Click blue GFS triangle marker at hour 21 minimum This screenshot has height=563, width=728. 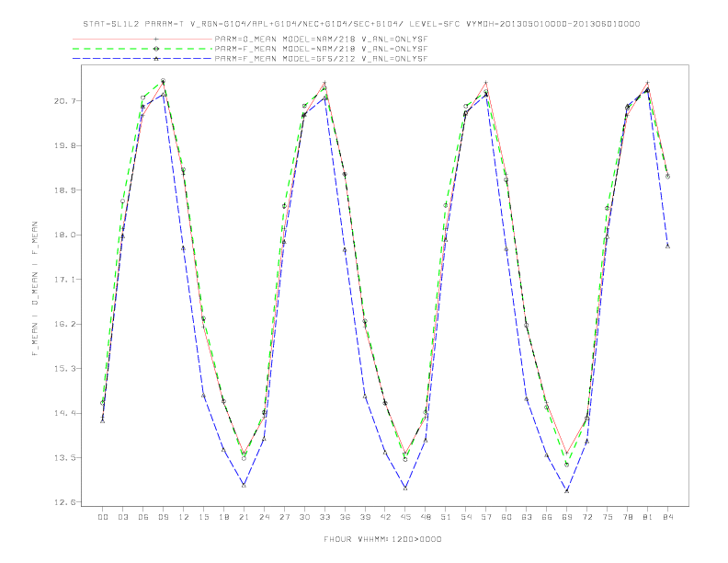[x=244, y=485]
